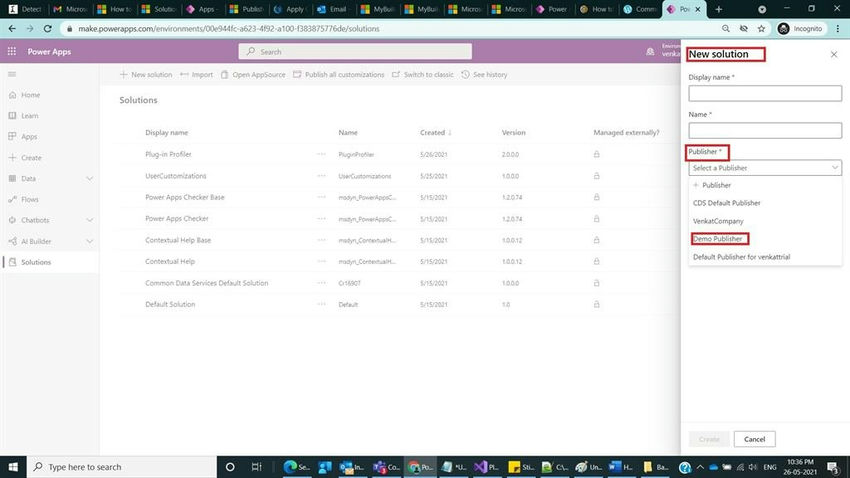Screen dimensions: 850x478
Task: Open the Contextual Help solution
Action: tap(170, 262)
